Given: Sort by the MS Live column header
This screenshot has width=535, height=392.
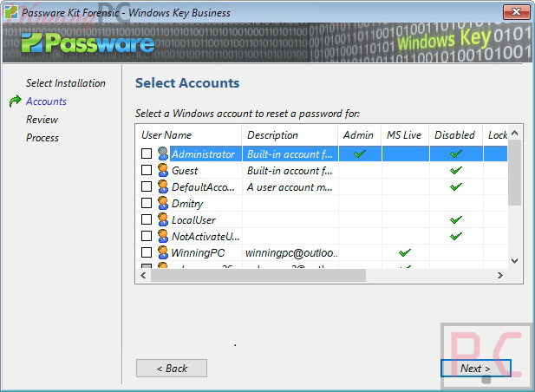Looking at the screenshot, I should [405, 135].
